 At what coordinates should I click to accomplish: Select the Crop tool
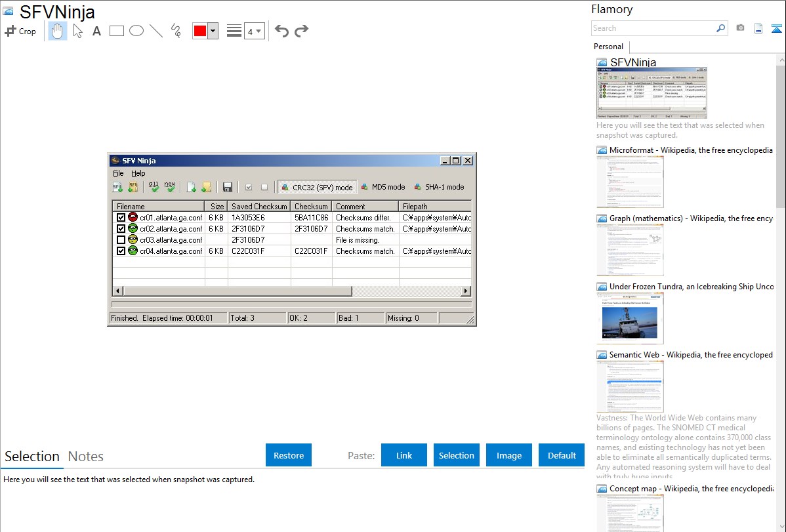(20, 31)
